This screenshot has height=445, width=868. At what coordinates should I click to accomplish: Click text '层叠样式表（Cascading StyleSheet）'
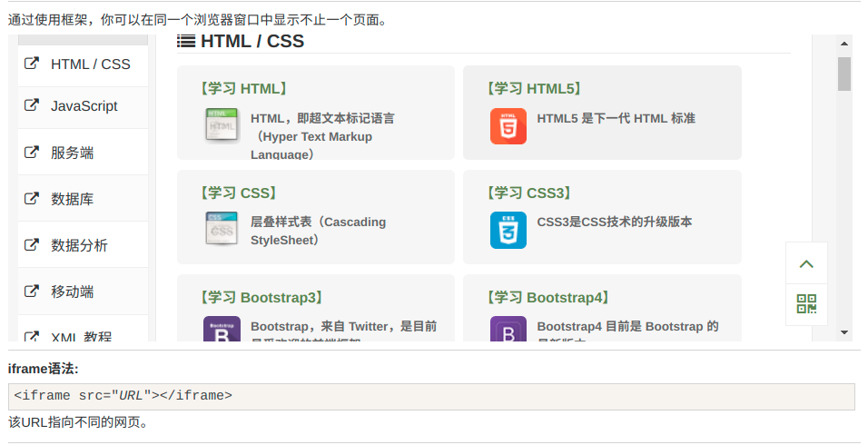[x=319, y=231]
